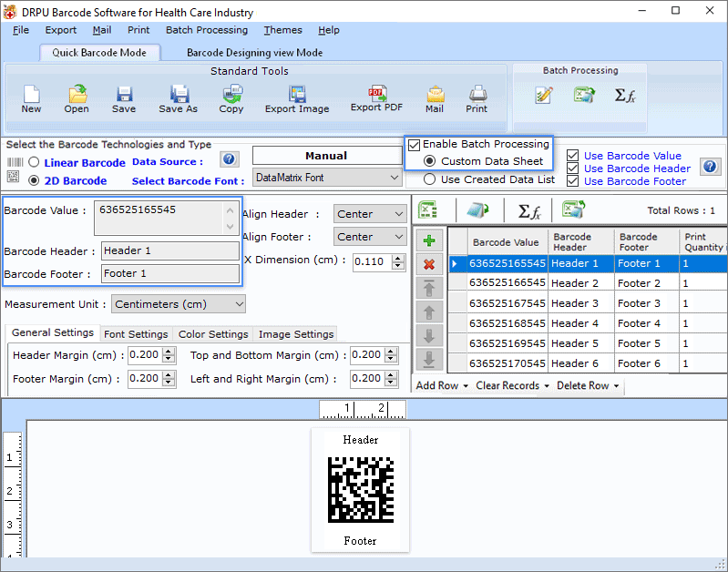Toggle the Use Barcode Header checkbox
Screen dimensions: 728x572
pyautogui.click(x=573, y=169)
